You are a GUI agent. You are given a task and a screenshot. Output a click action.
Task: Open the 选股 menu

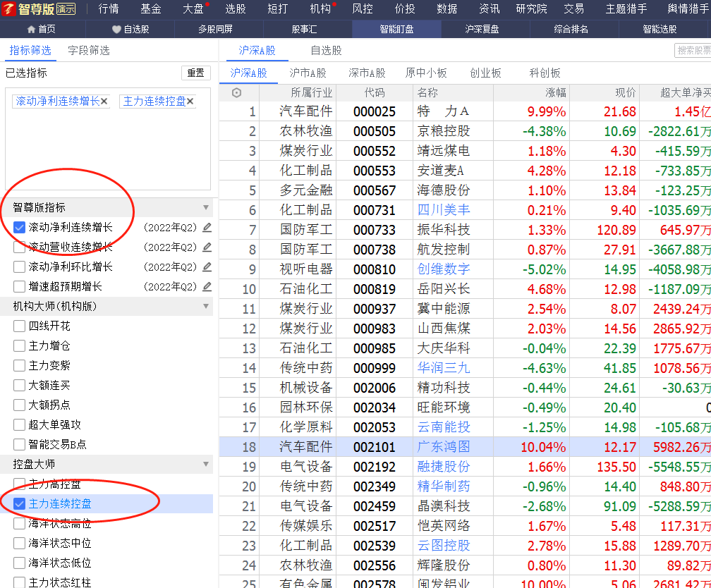click(236, 8)
